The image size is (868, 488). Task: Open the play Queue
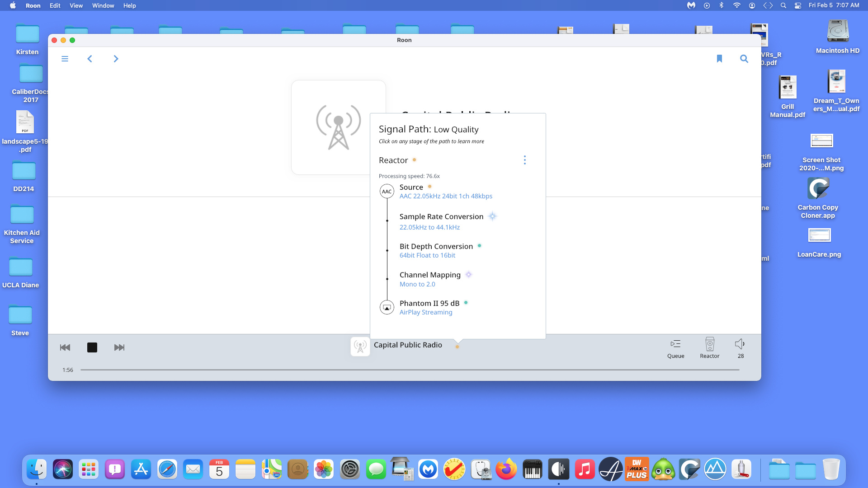pyautogui.click(x=675, y=348)
